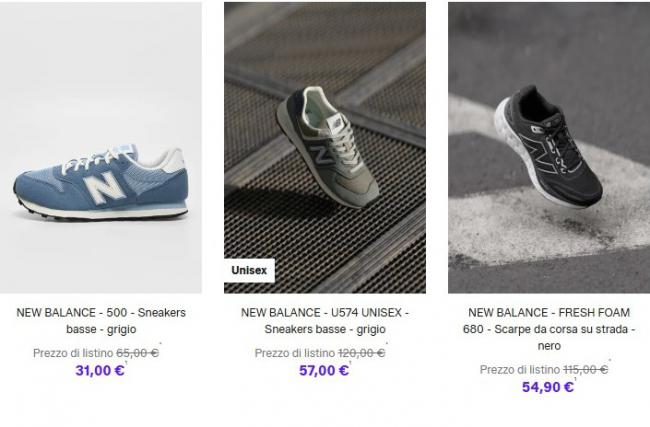Click the 31,00 € sale price
650x427 pixels.
point(100,370)
